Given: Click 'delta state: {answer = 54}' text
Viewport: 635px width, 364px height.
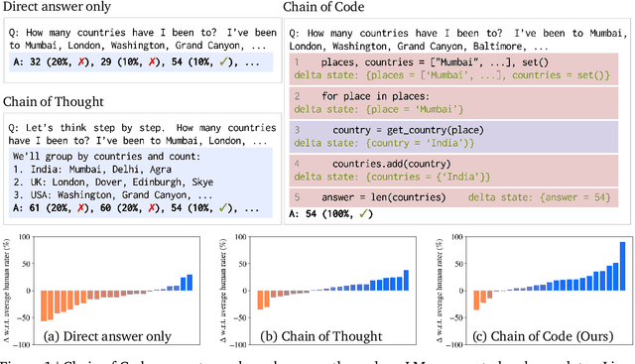Looking at the screenshot, I should (x=539, y=197).
